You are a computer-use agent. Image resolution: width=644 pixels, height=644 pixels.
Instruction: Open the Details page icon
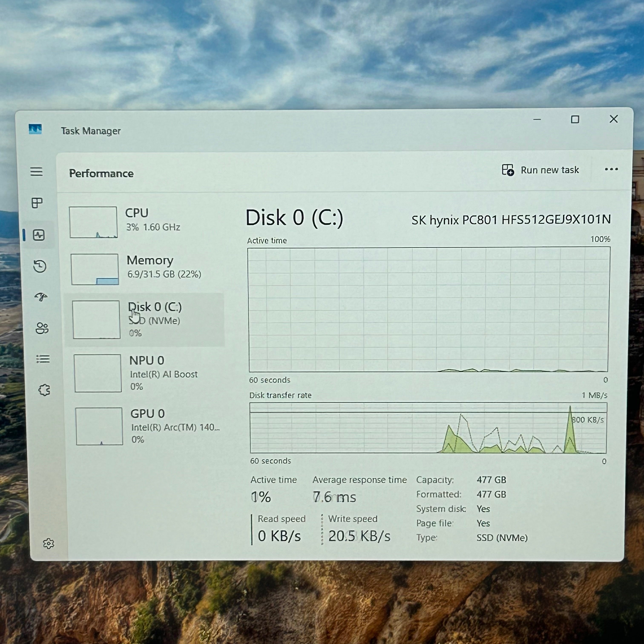pyautogui.click(x=43, y=359)
